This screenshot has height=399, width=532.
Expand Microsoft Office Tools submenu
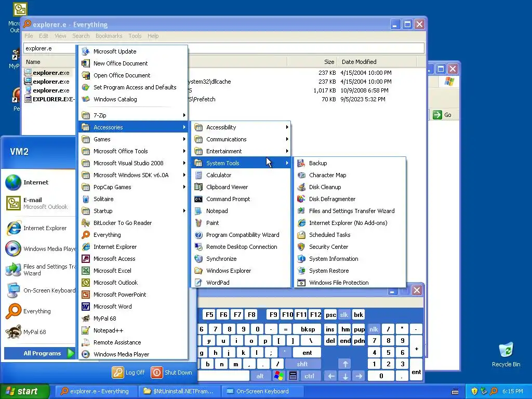[x=133, y=151]
